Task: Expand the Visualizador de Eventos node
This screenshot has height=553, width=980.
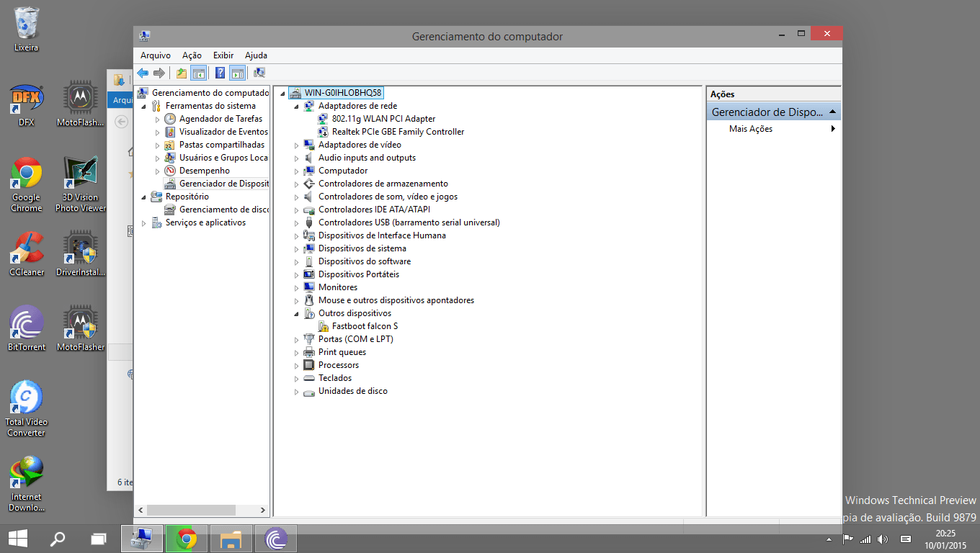Action: (x=158, y=132)
